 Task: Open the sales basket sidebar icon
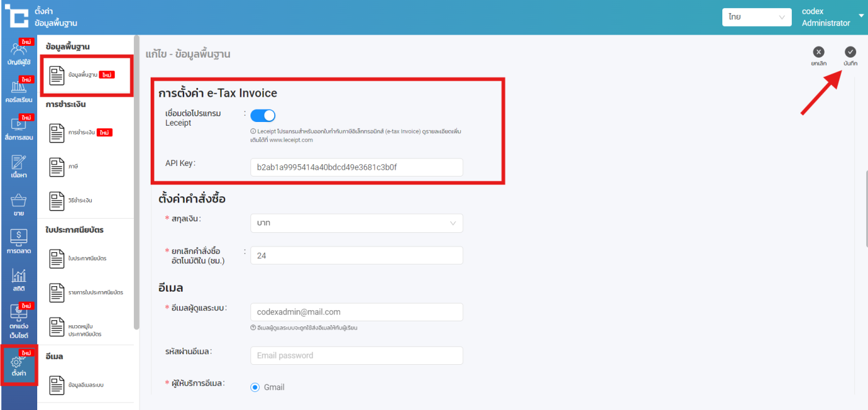click(x=19, y=204)
